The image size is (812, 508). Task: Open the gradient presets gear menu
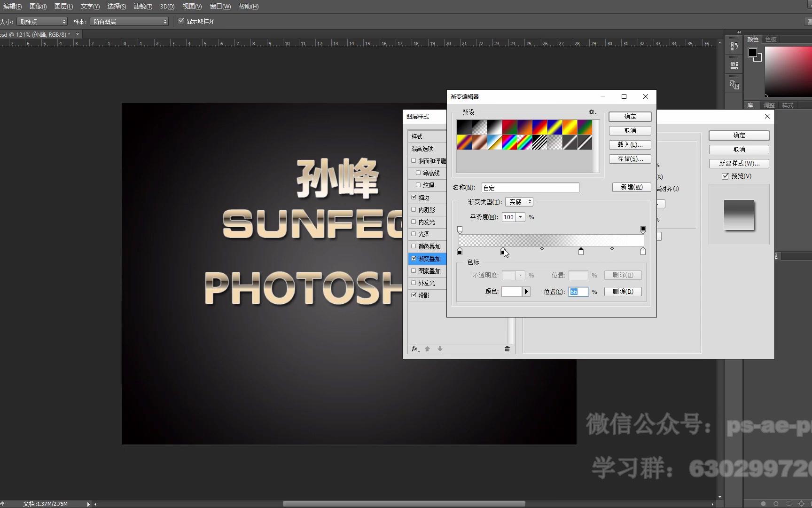(x=592, y=112)
